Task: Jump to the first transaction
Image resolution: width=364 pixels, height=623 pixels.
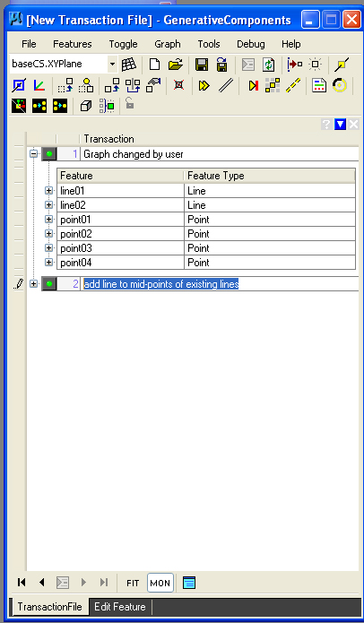Action: coord(22,583)
